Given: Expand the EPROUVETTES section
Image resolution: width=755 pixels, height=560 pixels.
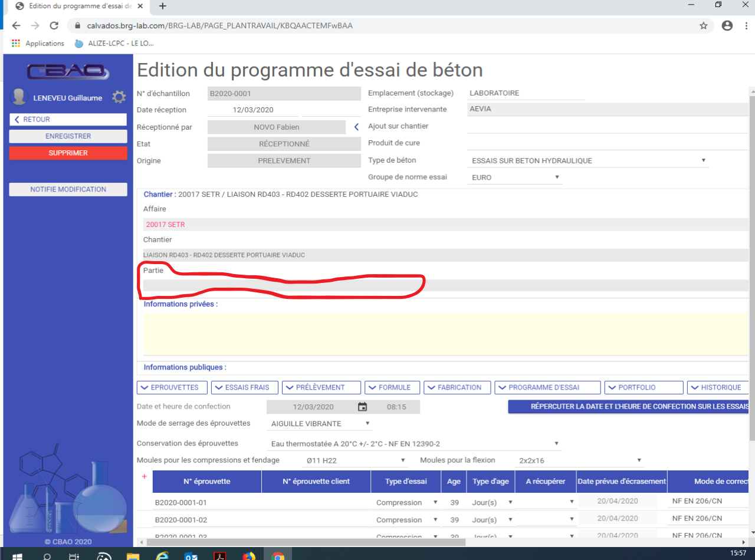Looking at the screenshot, I should click(172, 387).
